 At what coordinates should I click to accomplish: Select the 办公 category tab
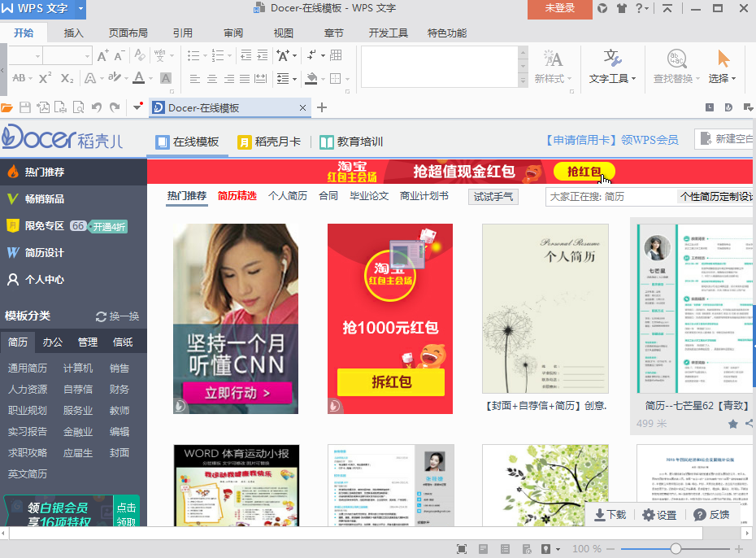[x=53, y=342]
